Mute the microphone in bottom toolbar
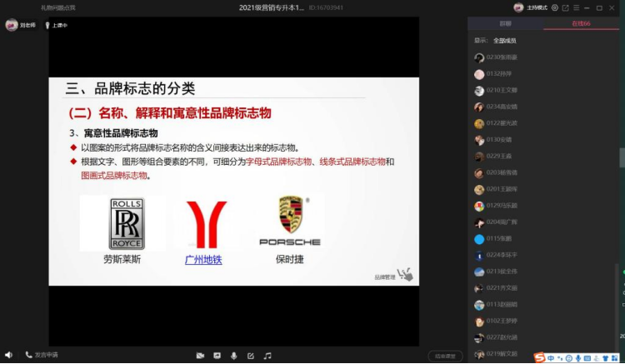 233,356
